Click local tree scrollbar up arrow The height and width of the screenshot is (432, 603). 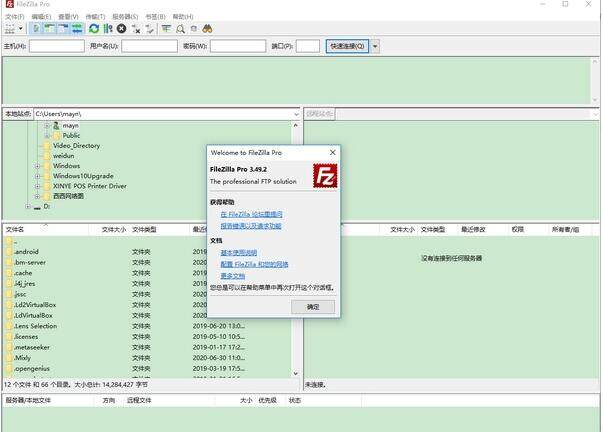(x=295, y=125)
